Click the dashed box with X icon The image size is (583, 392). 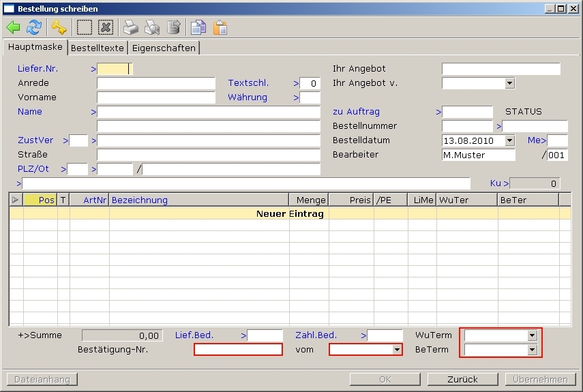(105, 28)
